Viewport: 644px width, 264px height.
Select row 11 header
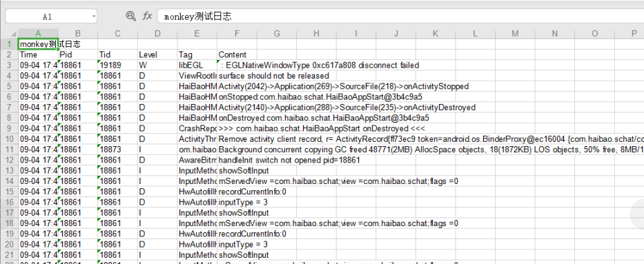(10, 150)
